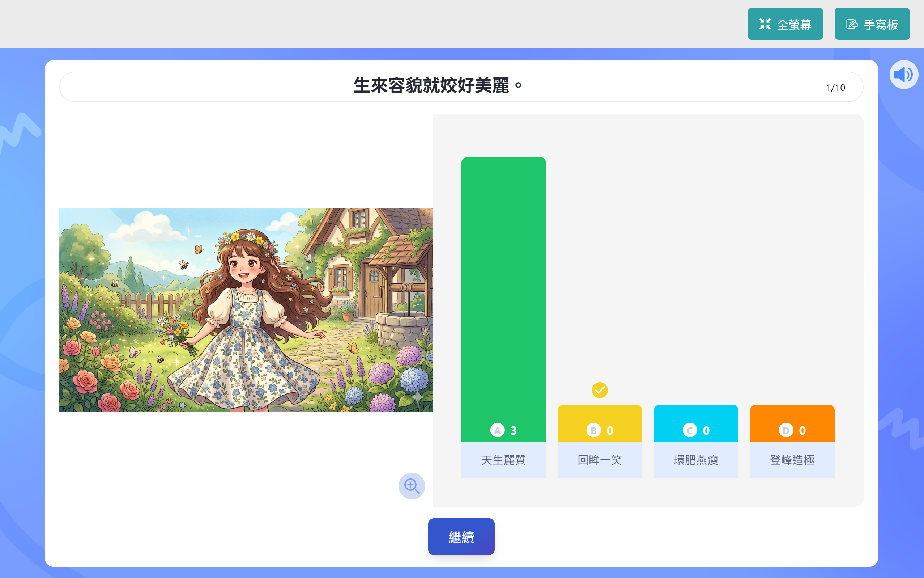
Task: Click the 繼續 continue button
Action: pyautogui.click(x=461, y=537)
